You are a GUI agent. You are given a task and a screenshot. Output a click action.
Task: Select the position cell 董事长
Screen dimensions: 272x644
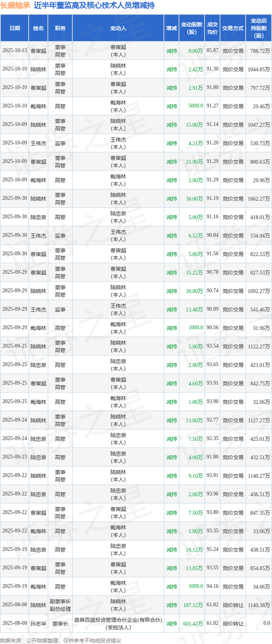coord(60,623)
